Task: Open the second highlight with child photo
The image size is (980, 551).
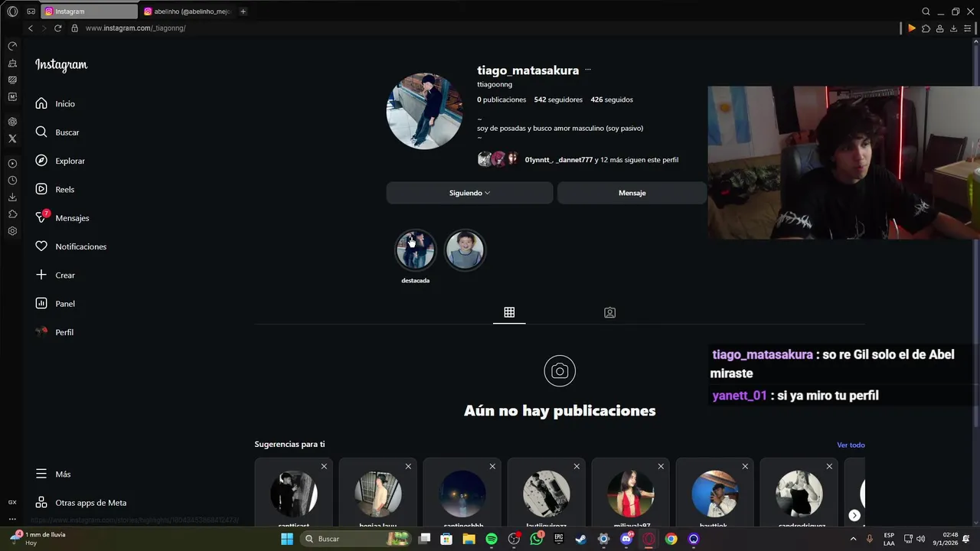Action: [x=465, y=250]
